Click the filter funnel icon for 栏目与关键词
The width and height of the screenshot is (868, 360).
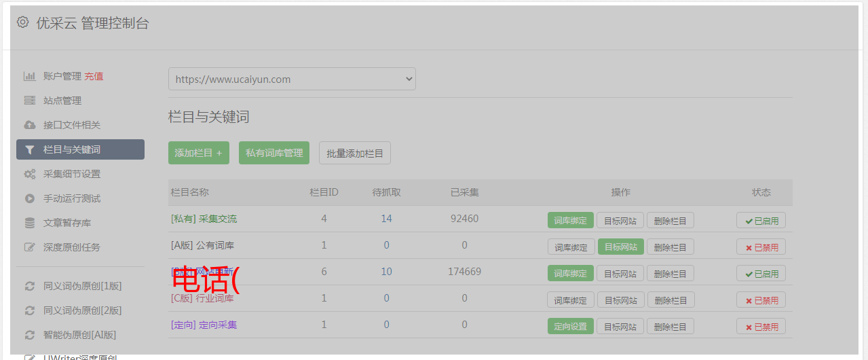tap(30, 149)
